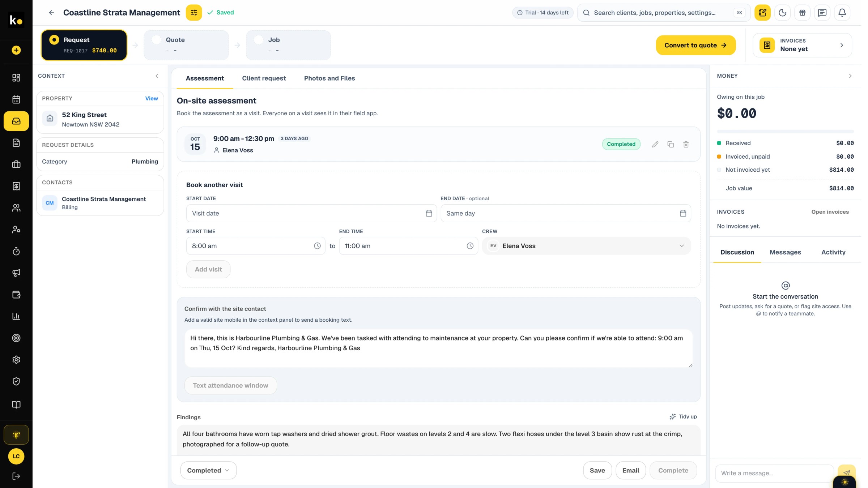The image size is (868, 488).
Task: Switch to the Activity tab
Action: [833, 252]
